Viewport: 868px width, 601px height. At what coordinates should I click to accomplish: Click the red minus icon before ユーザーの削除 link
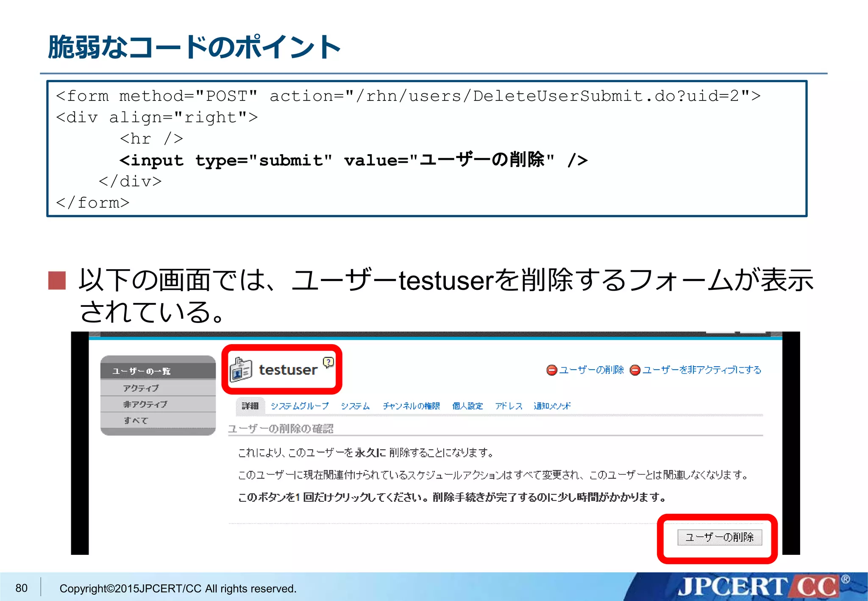point(551,370)
